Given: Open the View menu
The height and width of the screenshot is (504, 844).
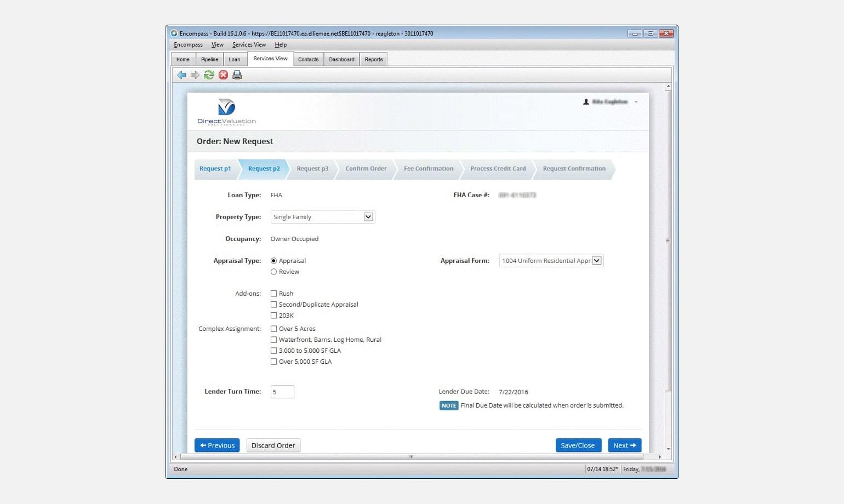Looking at the screenshot, I should [218, 45].
